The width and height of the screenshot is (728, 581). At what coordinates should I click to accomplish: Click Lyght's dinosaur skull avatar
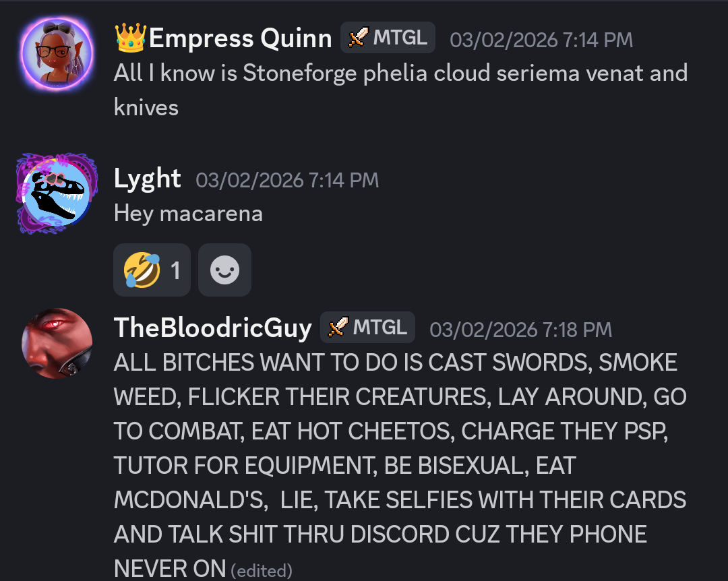click(x=57, y=193)
